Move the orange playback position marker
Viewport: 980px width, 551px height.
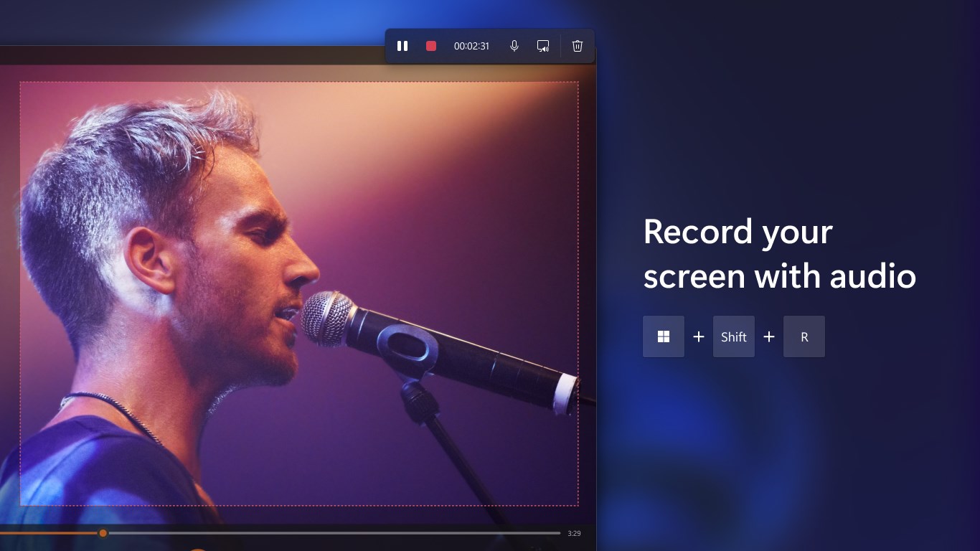click(102, 533)
